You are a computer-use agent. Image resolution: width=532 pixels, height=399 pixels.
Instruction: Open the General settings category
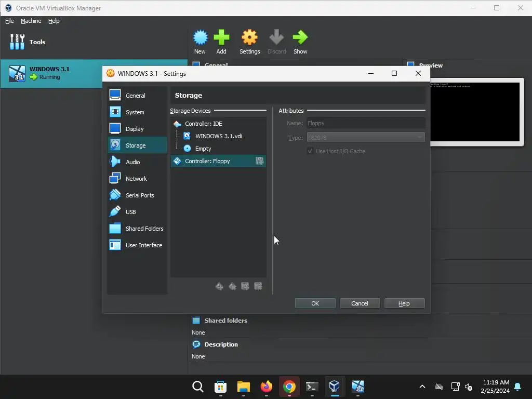click(137, 96)
